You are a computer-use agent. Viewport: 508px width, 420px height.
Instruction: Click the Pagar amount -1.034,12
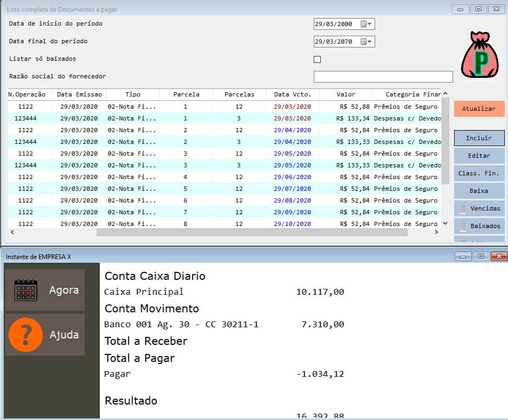point(320,374)
